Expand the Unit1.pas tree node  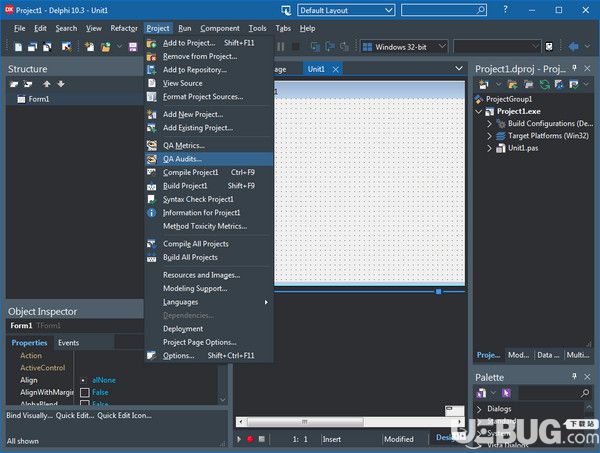click(489, 148)
